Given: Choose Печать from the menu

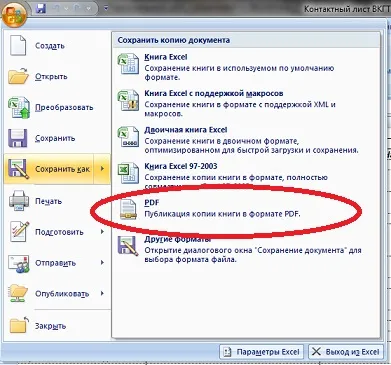Looking at the screenshot, I should pyautogui.click(x=48, y=201).
